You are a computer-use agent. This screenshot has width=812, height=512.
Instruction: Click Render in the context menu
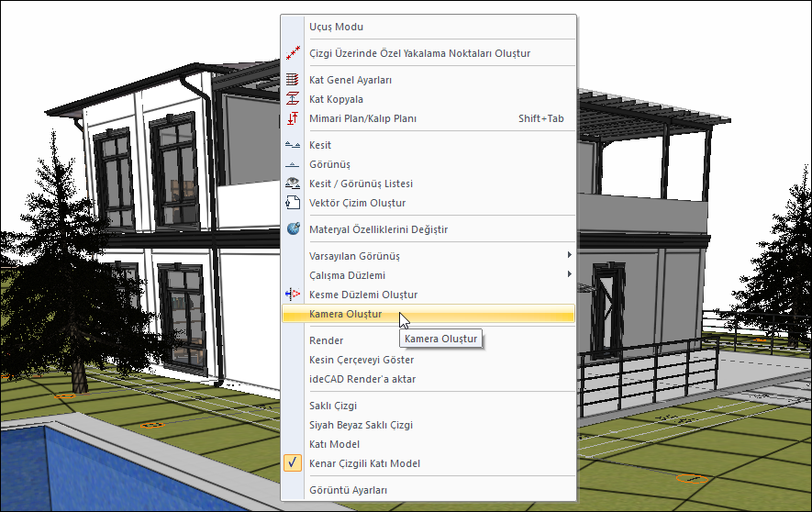327,340
